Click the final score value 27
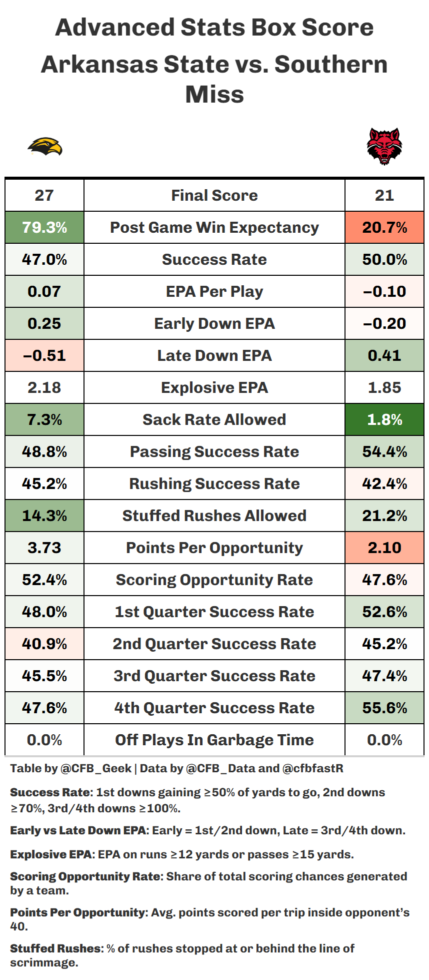 tap(44, 195)
